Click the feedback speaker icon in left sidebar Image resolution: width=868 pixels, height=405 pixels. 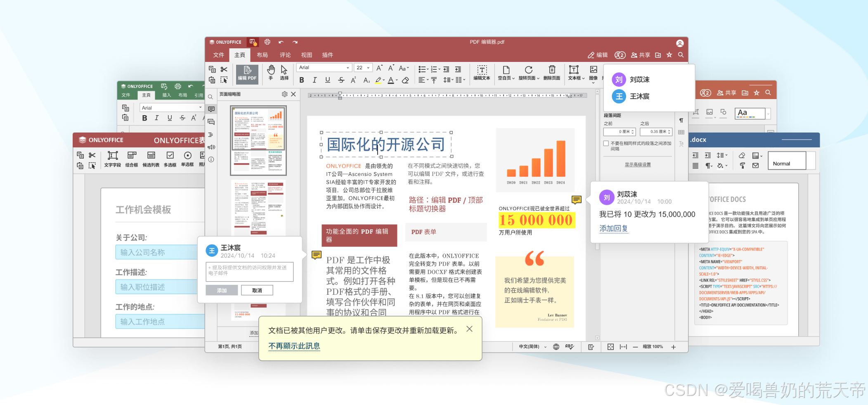point(211,147)
